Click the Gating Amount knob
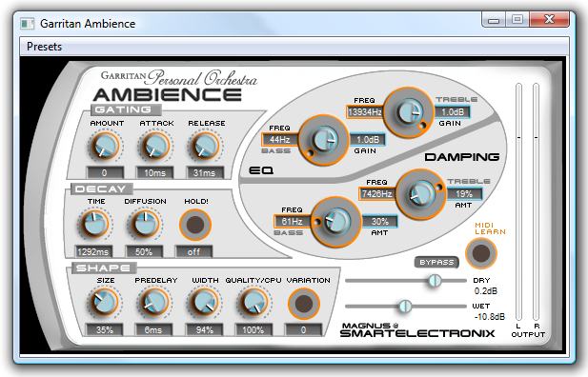Viewport: 588px width, 377px height. point(105,146)
